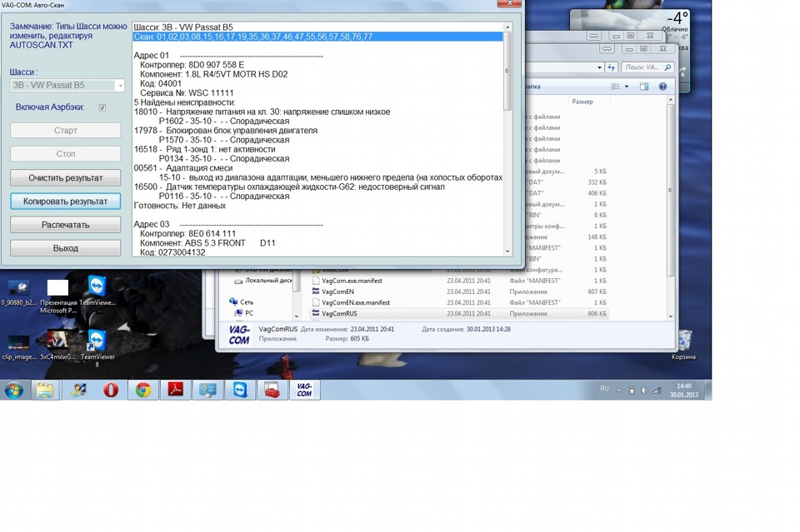Show hidden tray icons arrow

618,390
